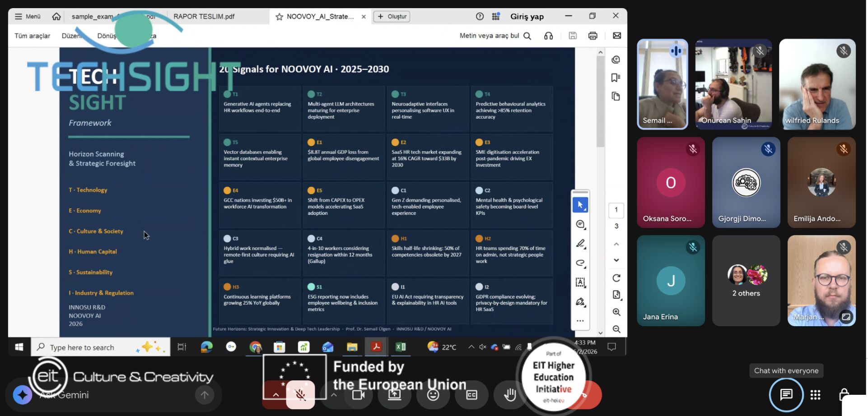This screenshot has width=868, height=416.
Task: Toggle the camera button in Meet
Action: (x=359, y=395)
